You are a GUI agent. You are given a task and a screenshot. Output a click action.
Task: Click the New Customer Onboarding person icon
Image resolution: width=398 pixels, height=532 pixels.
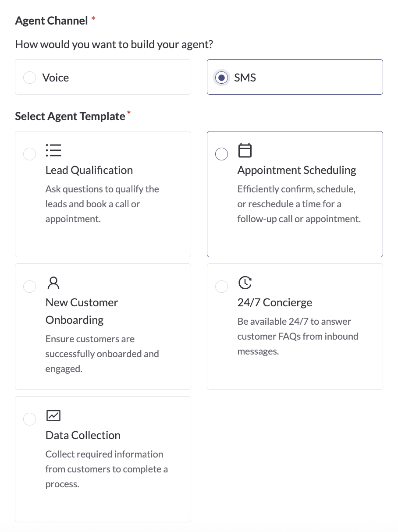(53, 283)
